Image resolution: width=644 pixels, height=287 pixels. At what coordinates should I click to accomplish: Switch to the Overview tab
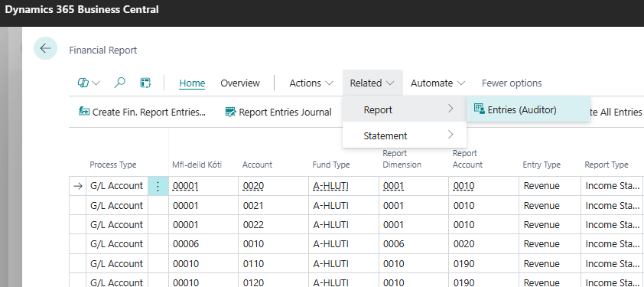point(240,83)
